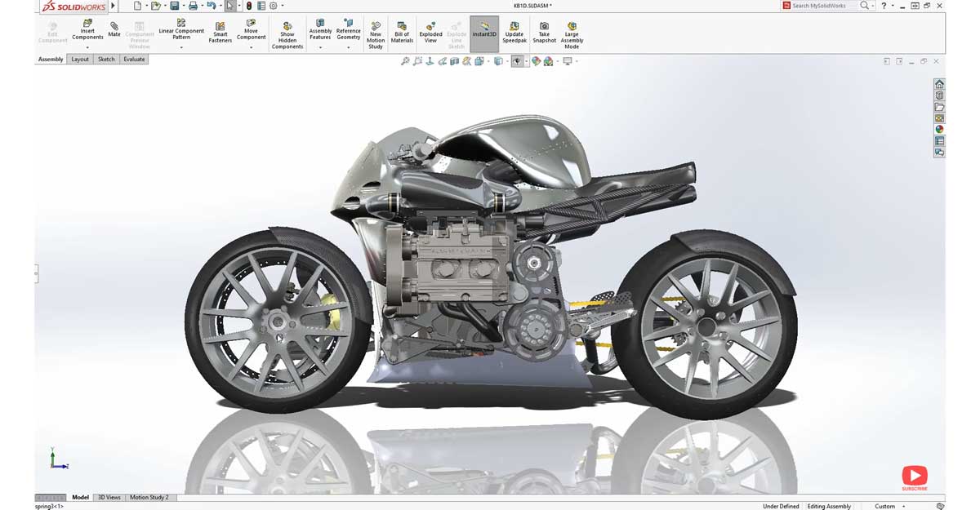Click the Mate tool icon
The height and width of the screenshot is (510, 980).
[x=114, y=29]
